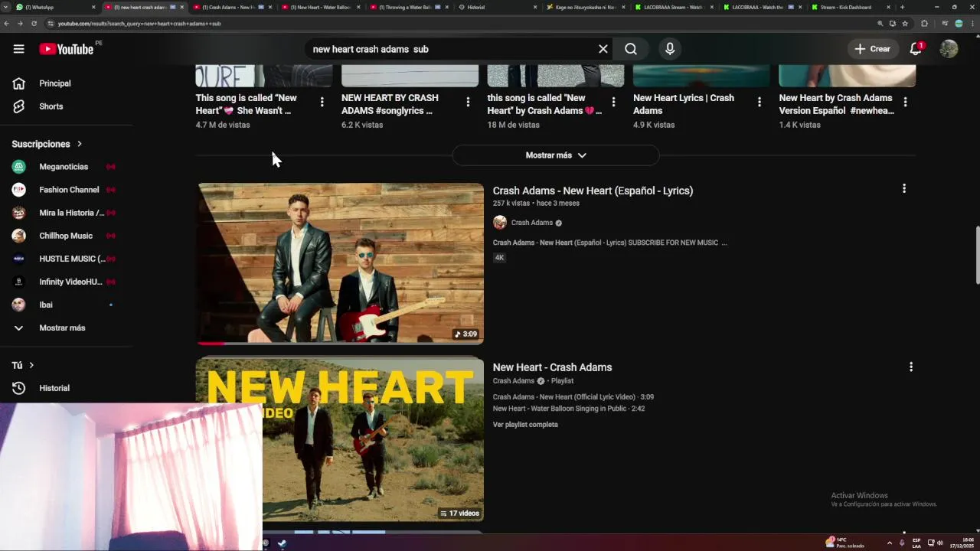Open a new browser tab
Image resolution: width=980 pixels, height=551 pixels.
[902, 7]
